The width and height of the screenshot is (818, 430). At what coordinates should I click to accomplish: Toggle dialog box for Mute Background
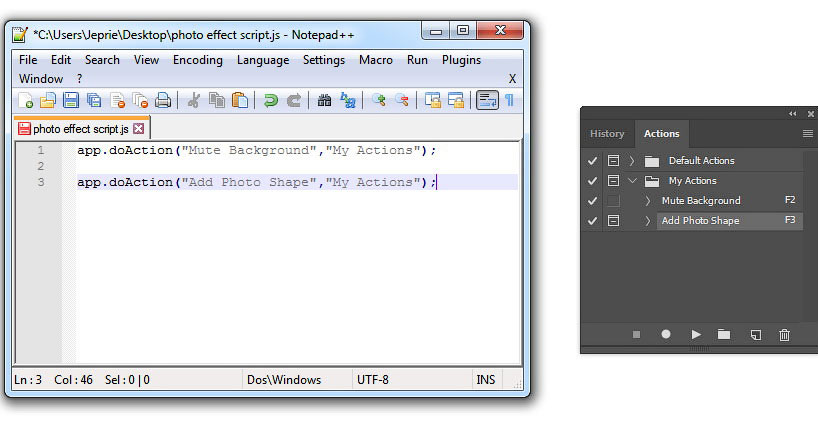(614, 200)
